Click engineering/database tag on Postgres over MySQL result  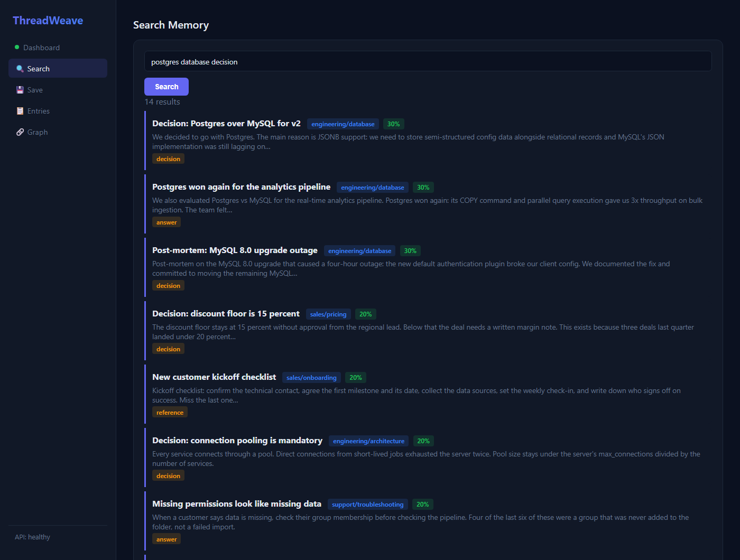pyautogui.click(x=343, y=124)
